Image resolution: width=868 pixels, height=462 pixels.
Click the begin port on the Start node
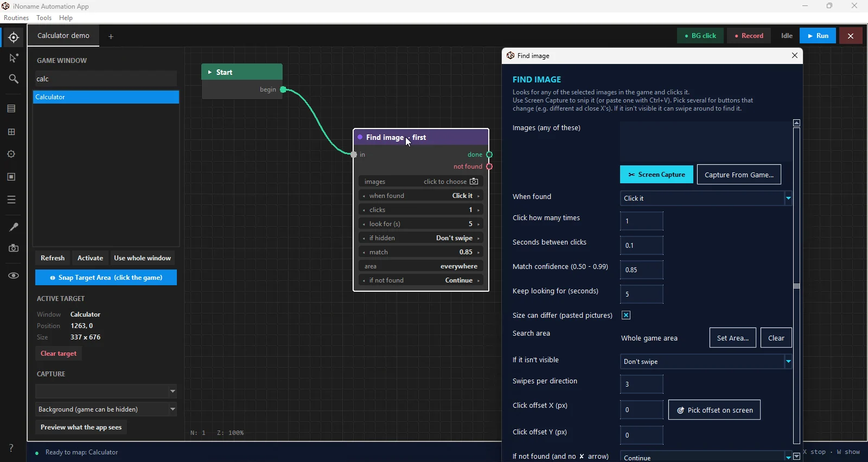tap(283, 89)
